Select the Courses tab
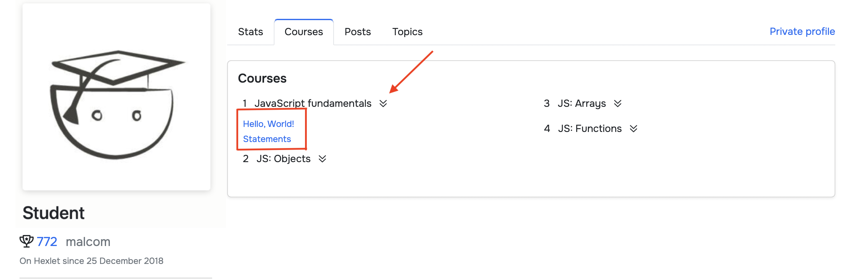868x279 pixels. point(304,32)
